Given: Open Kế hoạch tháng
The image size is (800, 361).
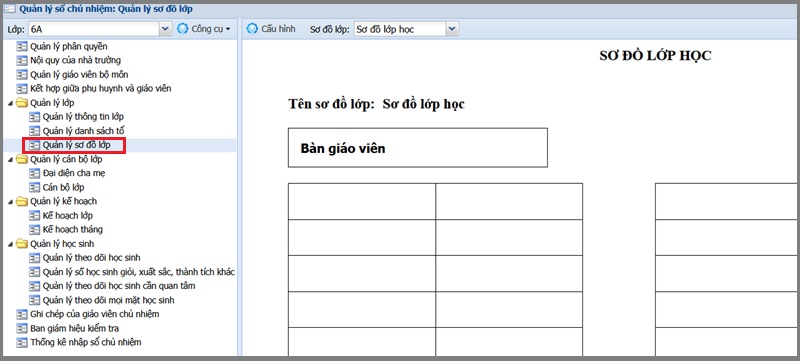Looking at the screenshot, I should coord(73,229).
